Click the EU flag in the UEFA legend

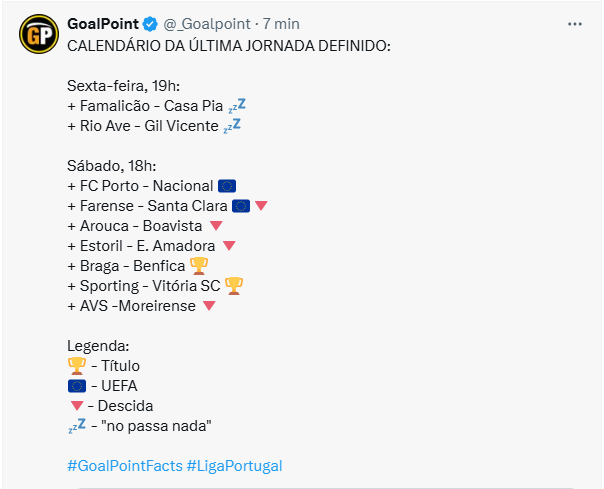[x=77, y=386]
